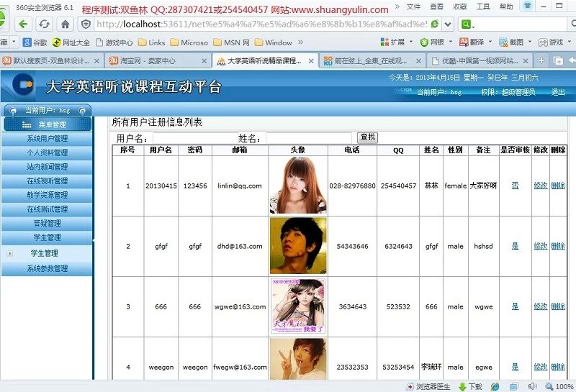The image size is (576, 392).
Task: Switch to 默认搜索页-双鱼林设计 tab
Action: click(x=51, y=61)
